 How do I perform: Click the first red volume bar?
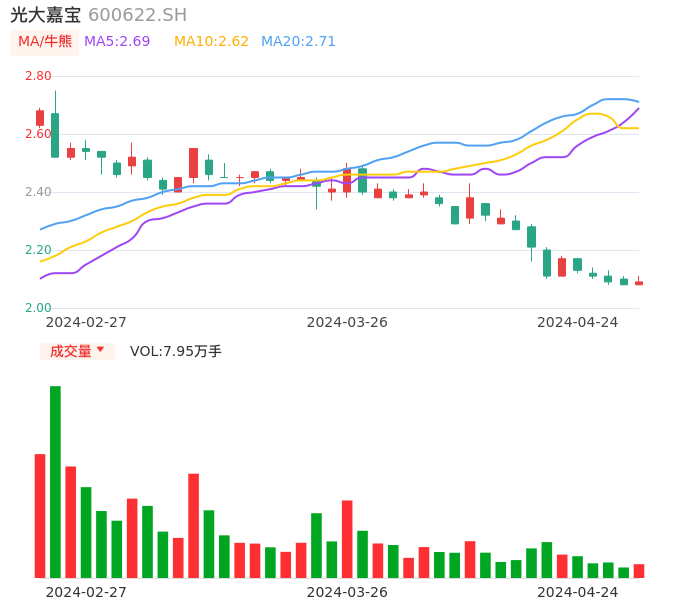coord(40,515)
